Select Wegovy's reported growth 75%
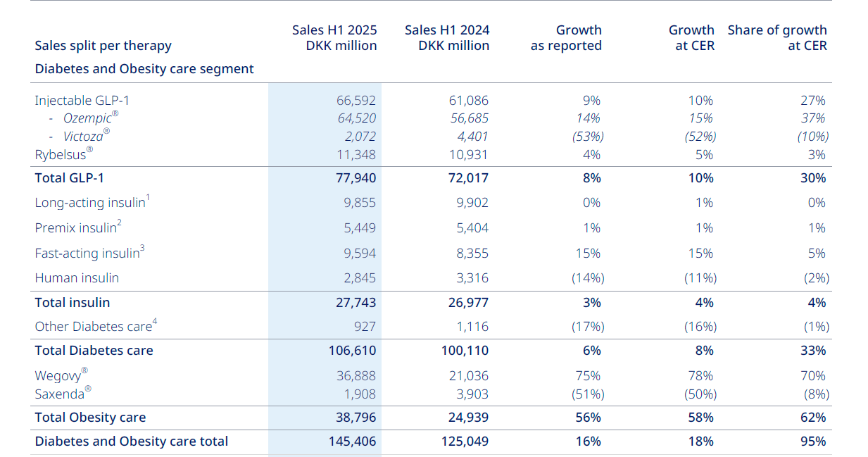 click(588, 377)
